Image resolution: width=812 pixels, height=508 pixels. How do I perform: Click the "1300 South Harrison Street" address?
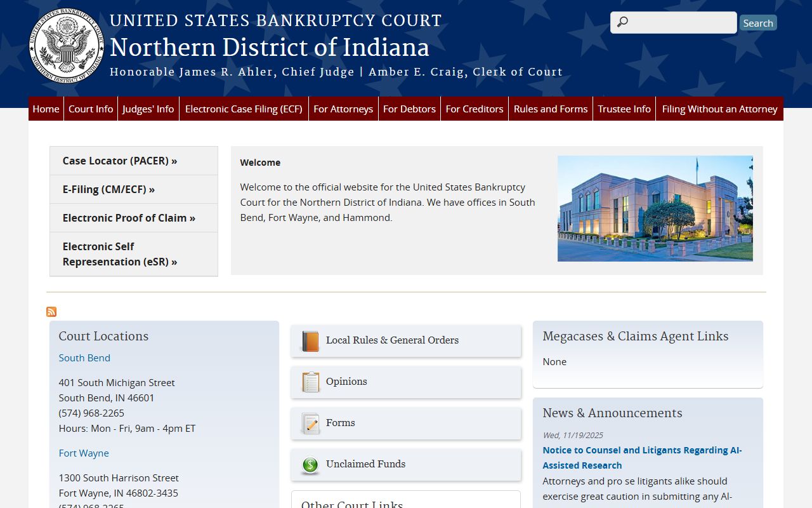119,478
